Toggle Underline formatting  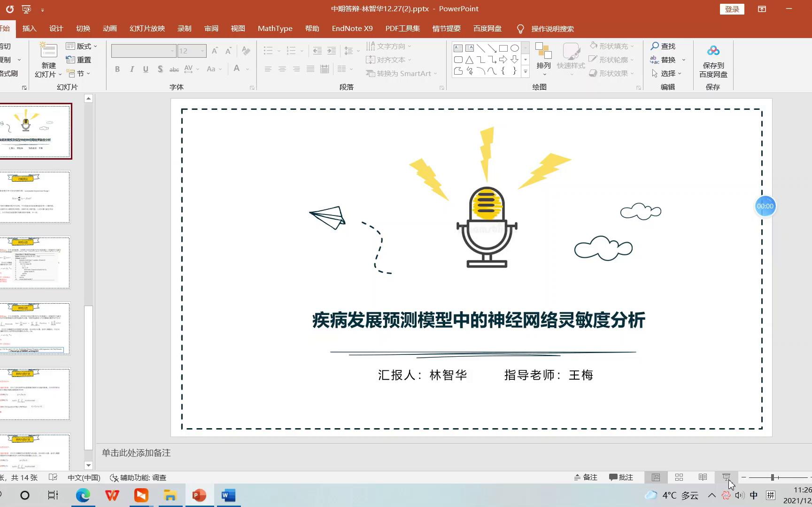(x=146, y=69)
